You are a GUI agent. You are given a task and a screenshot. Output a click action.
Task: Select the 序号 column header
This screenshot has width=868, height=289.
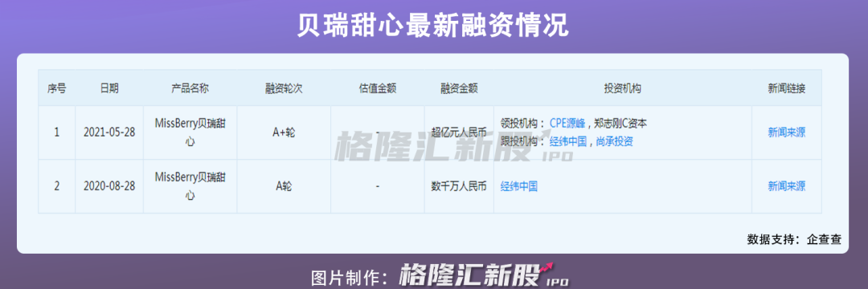(x=56, y=88)
